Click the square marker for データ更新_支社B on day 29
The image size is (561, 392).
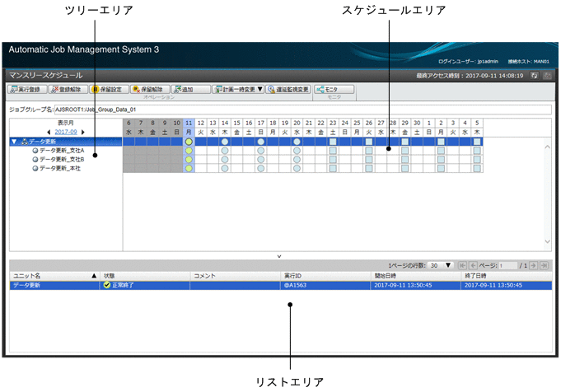click(405, 160)
